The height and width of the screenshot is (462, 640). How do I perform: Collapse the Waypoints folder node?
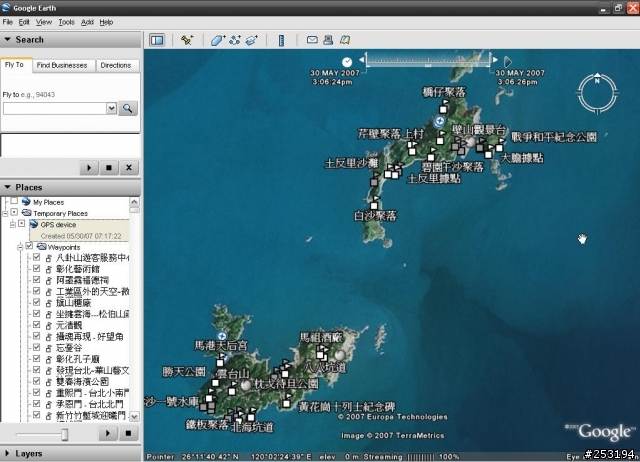(x=20, y=247)
